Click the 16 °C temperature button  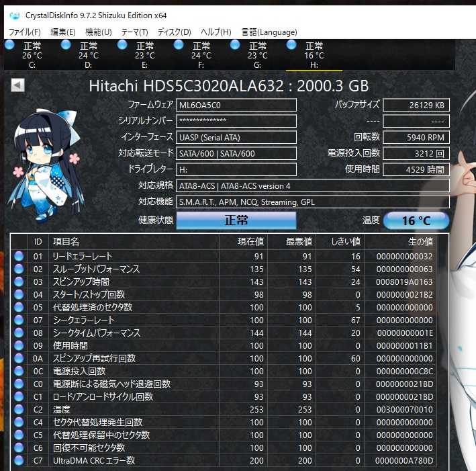[x=416, y=220]
